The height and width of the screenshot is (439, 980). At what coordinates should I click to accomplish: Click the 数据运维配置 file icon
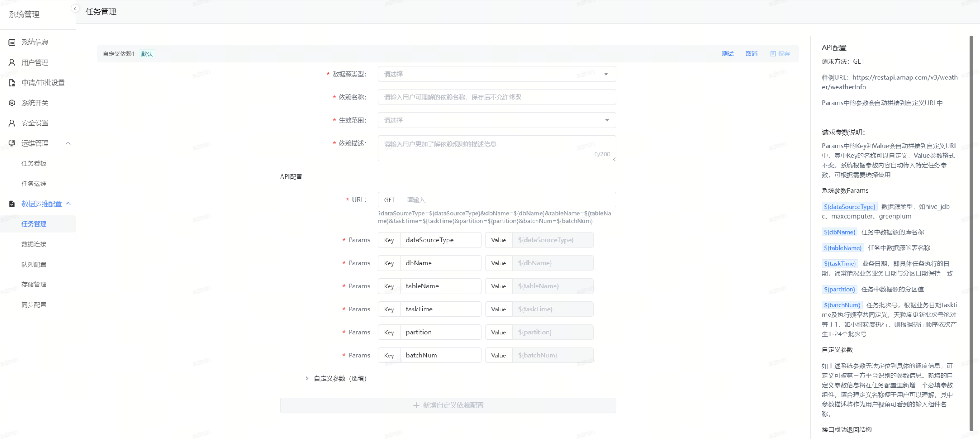12,204
